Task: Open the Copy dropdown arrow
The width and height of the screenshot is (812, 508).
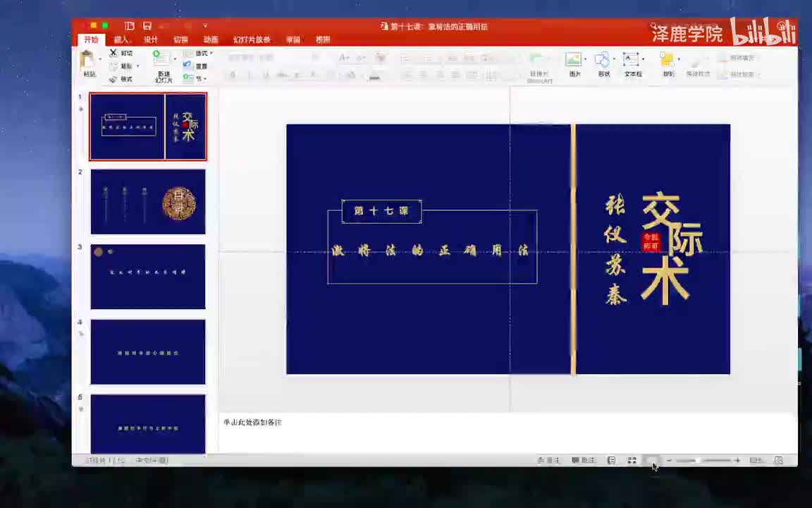Action: (137, 66)
